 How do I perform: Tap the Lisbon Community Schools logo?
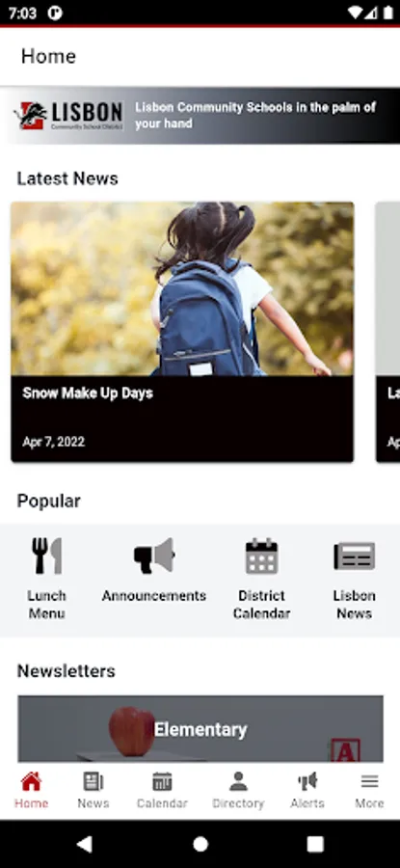point(68,115)
